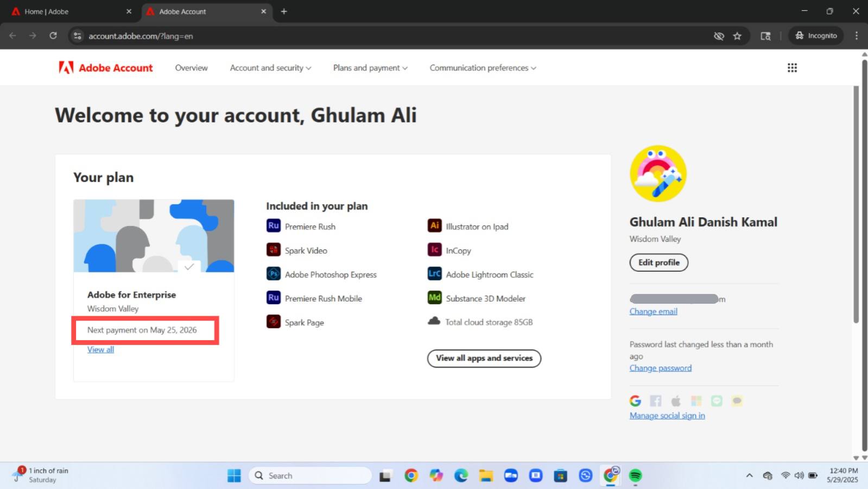Expand Communication preferences dropdown
The image size is (868, 489).
point(483,68)
